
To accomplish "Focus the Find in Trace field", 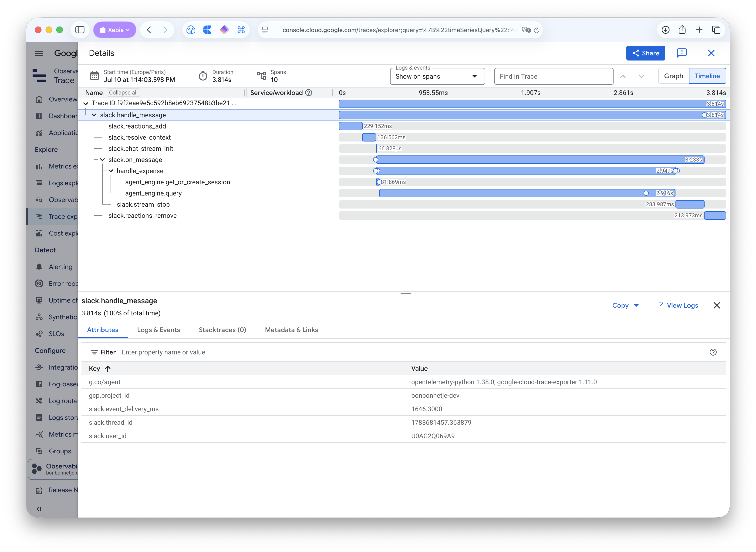I will 553,77.
